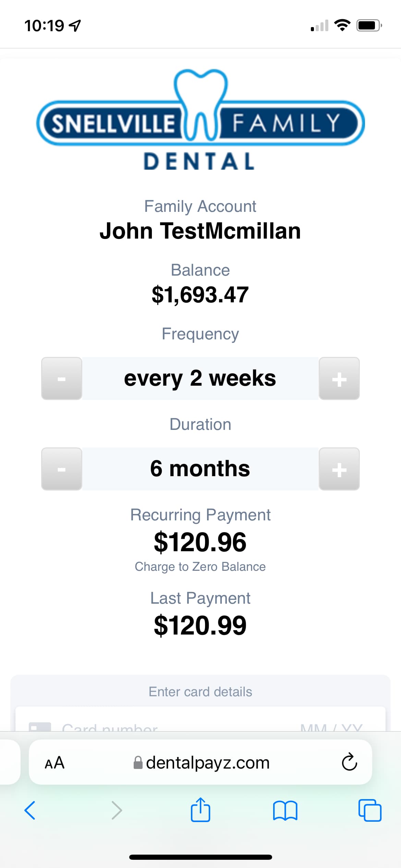Tap Safari's forward arrow
Viewport: 401px width, 868px height.
pos(117,810)
